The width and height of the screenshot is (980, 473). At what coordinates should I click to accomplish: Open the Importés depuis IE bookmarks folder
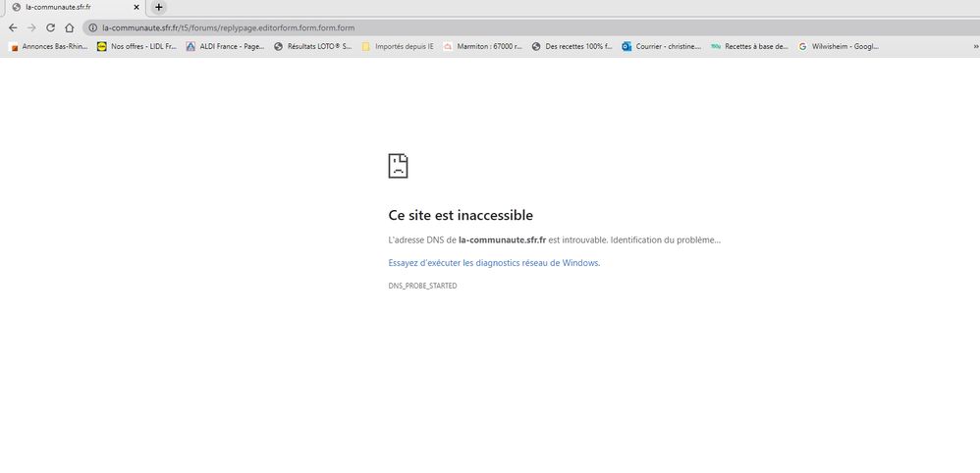tap(398, 46)
